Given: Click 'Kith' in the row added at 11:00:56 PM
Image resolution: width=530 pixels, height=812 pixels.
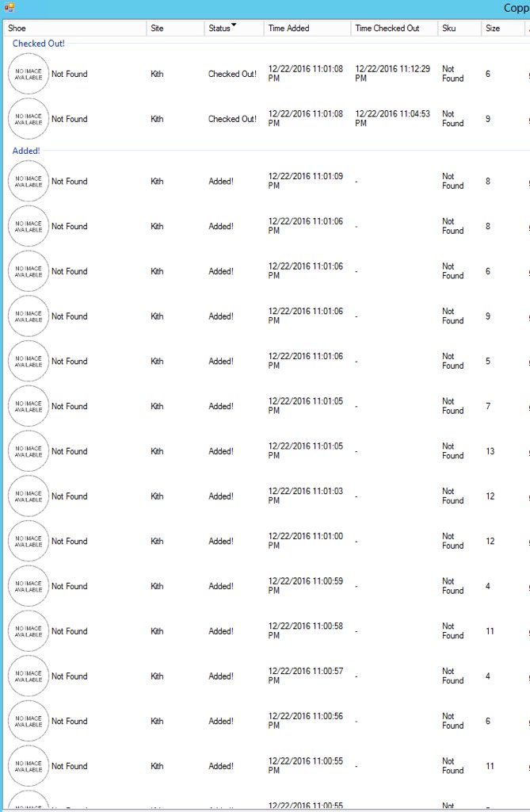Looking at the screenshot, I should coord(157,722).
